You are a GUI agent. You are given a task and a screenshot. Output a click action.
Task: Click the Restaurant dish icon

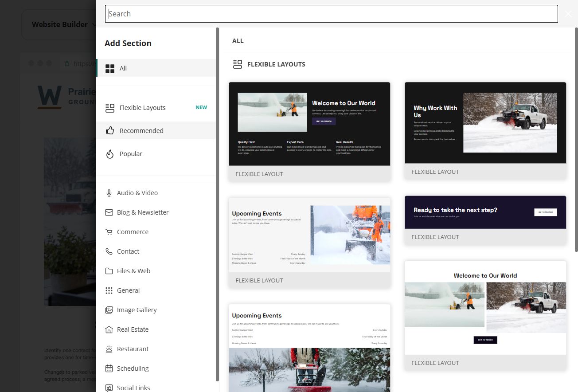click(x=109, y=349)
